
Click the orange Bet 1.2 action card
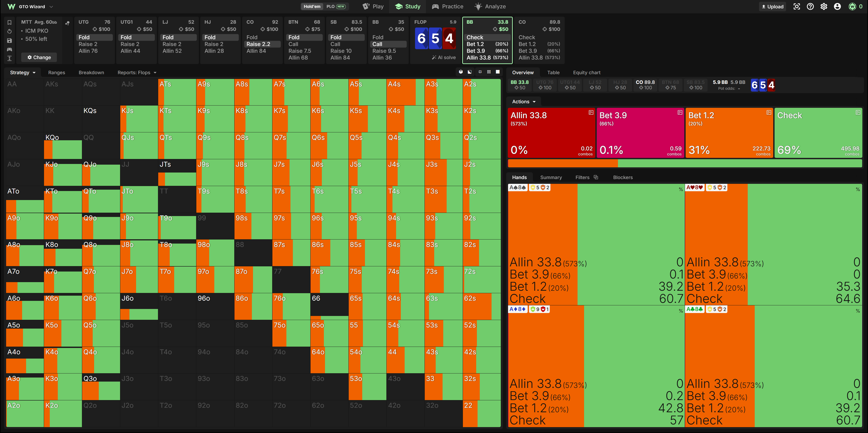[x=729, y=133]
